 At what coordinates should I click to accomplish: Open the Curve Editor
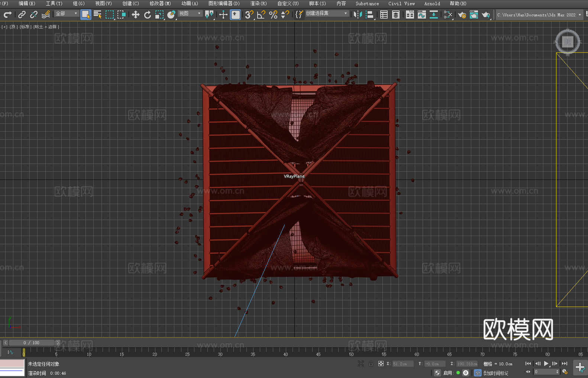(421, 14)
